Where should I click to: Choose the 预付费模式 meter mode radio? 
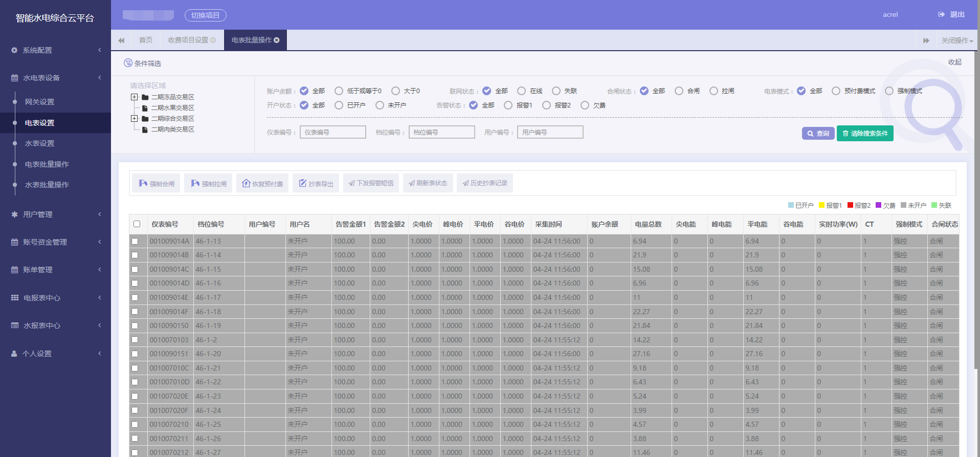[x=836, y=91]
